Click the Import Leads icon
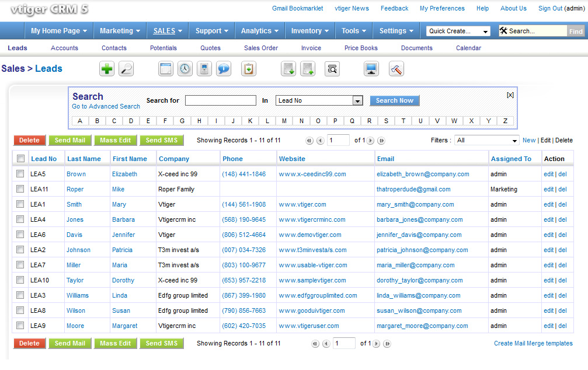 [288, 69]
